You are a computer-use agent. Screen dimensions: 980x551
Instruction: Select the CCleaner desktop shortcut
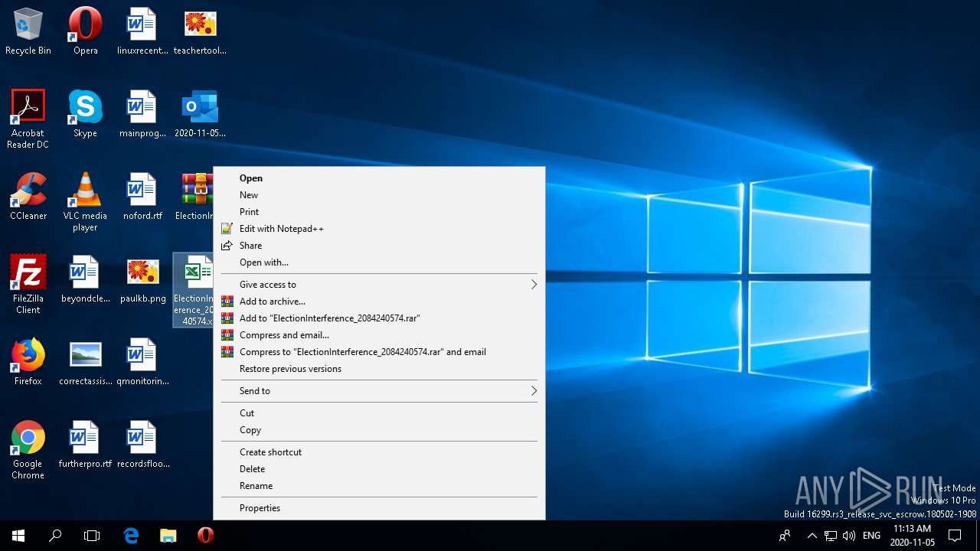(x=28, y=197)
